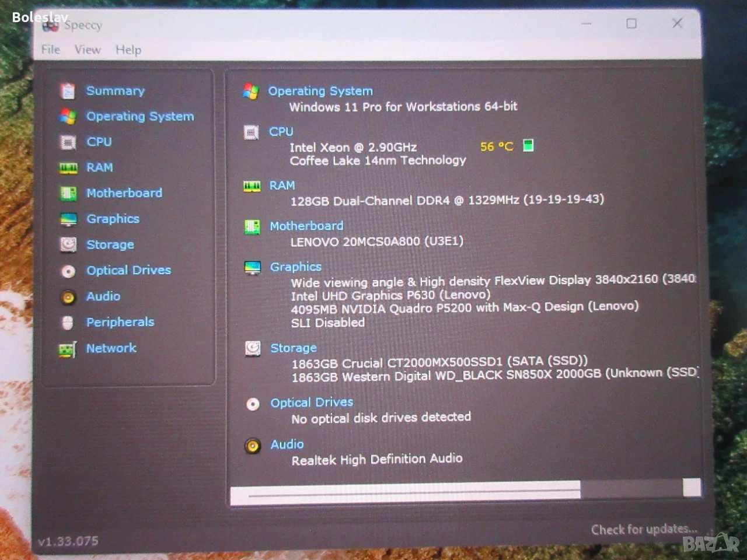Open the Storage section in sidebar

point(110,244)
